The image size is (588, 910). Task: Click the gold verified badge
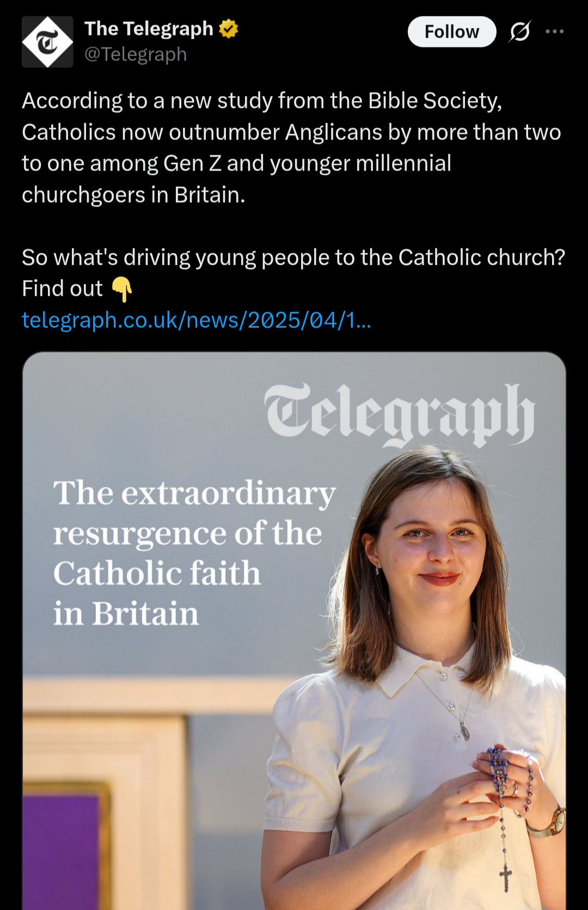coord(229,29)
